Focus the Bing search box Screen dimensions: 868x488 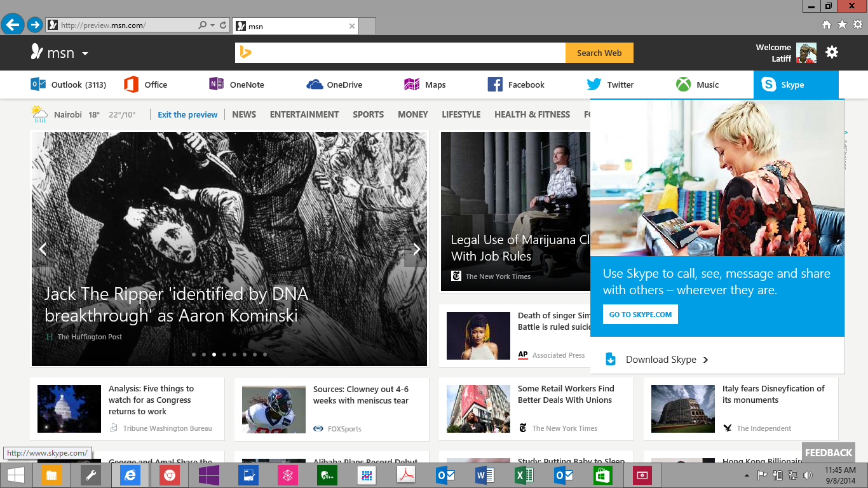pos(400,53)
